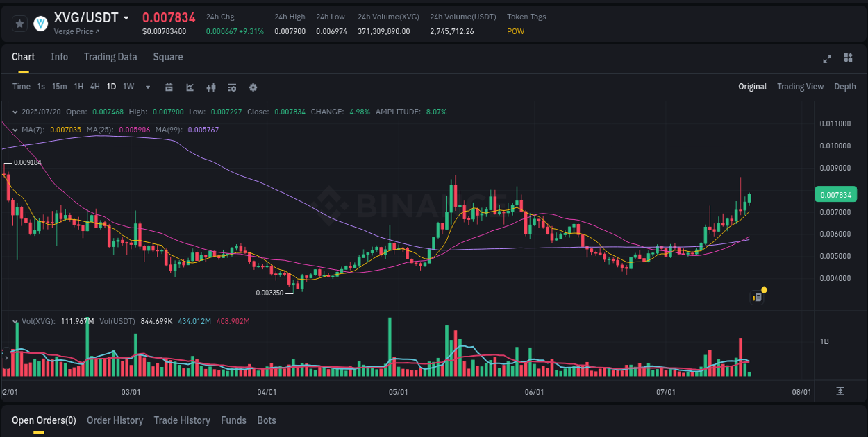
Task: Select the 4H timeframe
Action: tap(94, 87)
